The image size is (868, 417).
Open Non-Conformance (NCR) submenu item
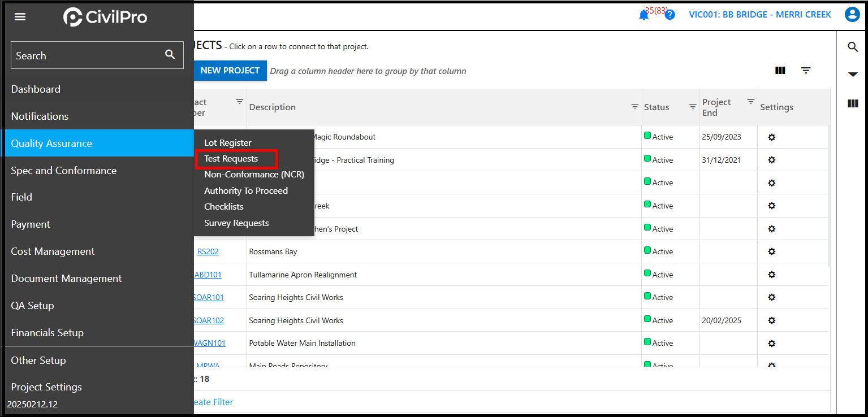pyautogui.click(x=254, y=175)
